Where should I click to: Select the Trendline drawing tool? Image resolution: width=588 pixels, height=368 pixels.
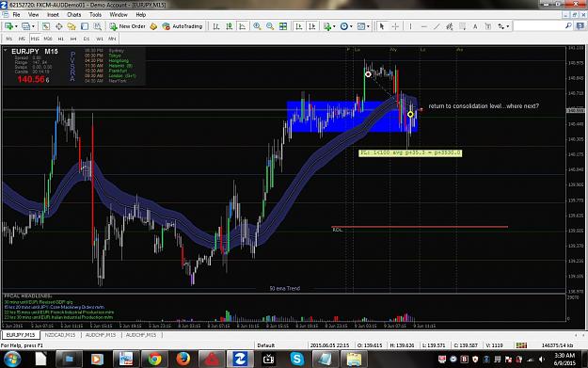tap(437, 26)
